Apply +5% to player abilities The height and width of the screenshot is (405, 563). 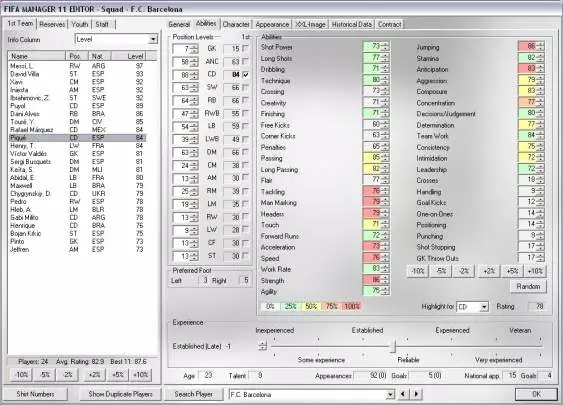[x=512, y=271]
